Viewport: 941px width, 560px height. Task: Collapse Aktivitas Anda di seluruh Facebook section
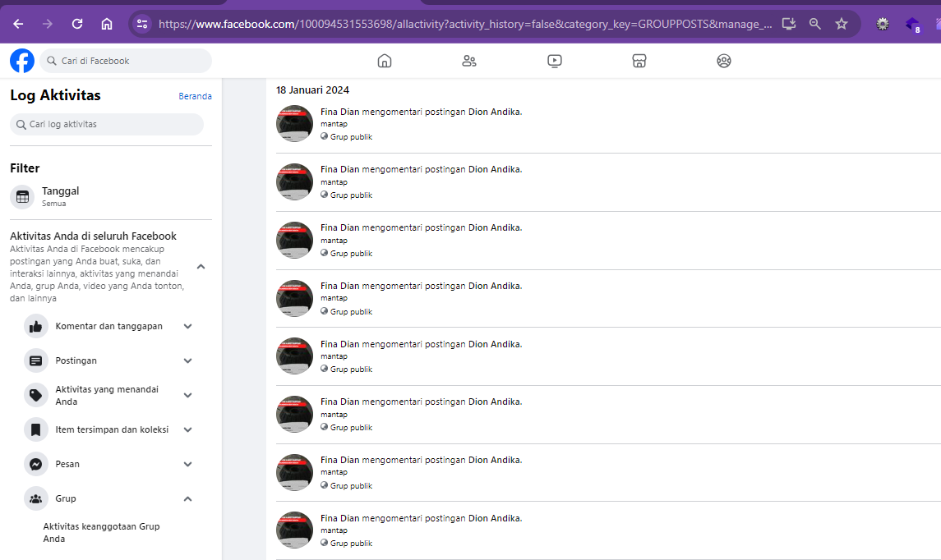[x=201, y=267]
